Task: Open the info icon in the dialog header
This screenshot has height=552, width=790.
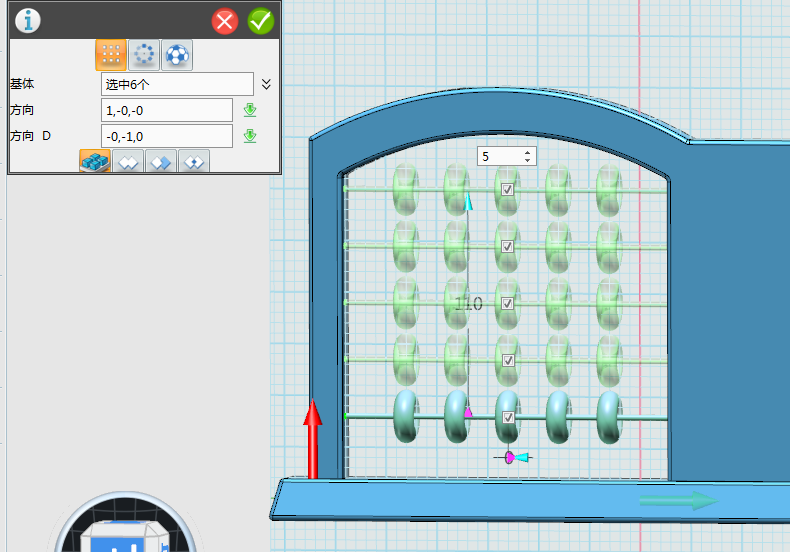Action: pos(27,20)
